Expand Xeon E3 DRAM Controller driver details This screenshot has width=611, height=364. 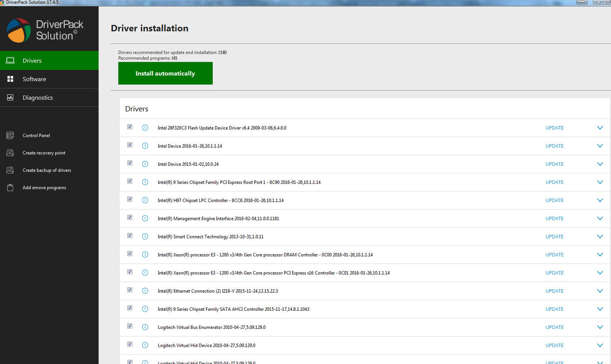600,255
